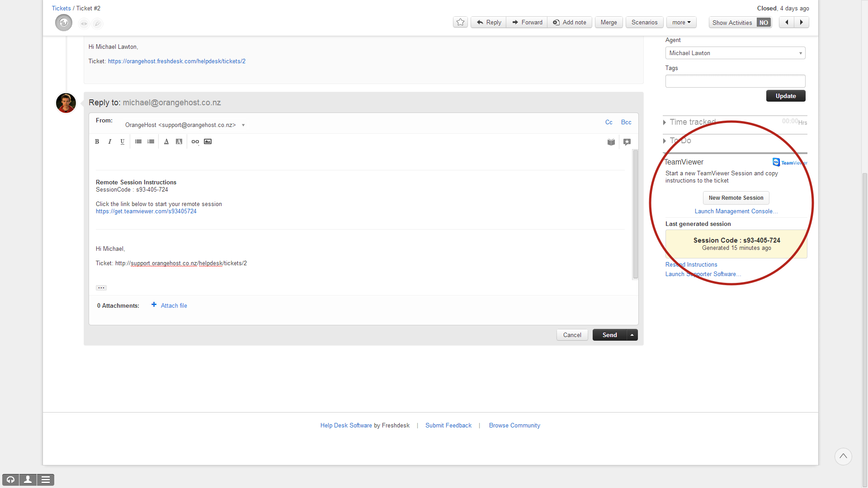
Task: Click the Remote Session Instructions heading
Action: (x=136, y=183)
